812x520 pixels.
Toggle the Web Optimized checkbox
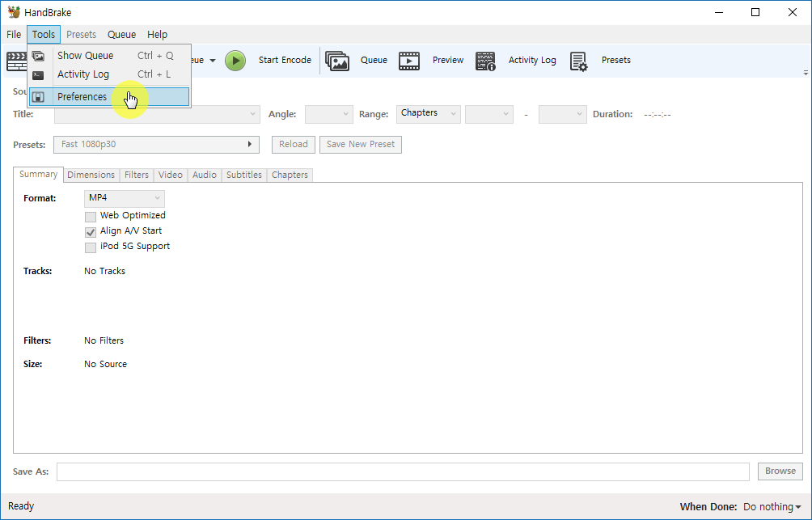point(91,217)
